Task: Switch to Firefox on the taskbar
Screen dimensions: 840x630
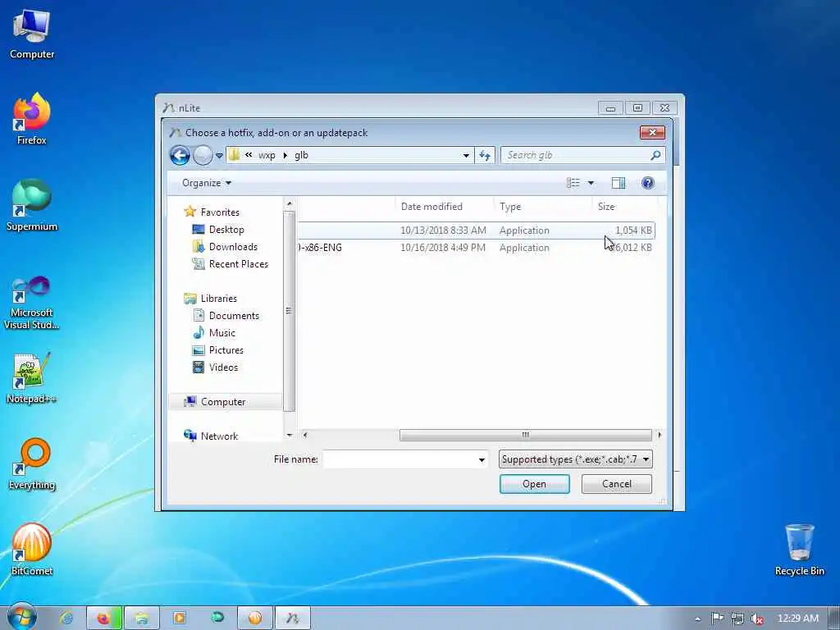Action: (x=104, y=619)
